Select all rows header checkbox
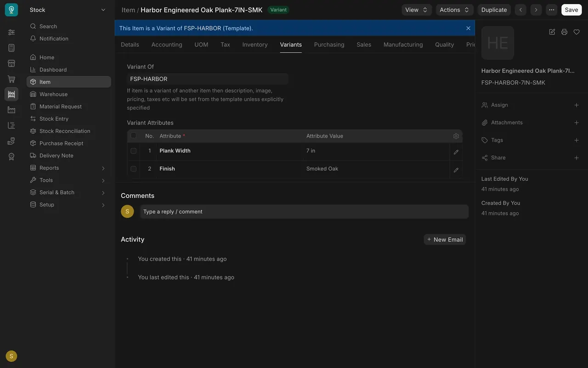The height and width of the screenshot is (368, 588). coord(134,136)
